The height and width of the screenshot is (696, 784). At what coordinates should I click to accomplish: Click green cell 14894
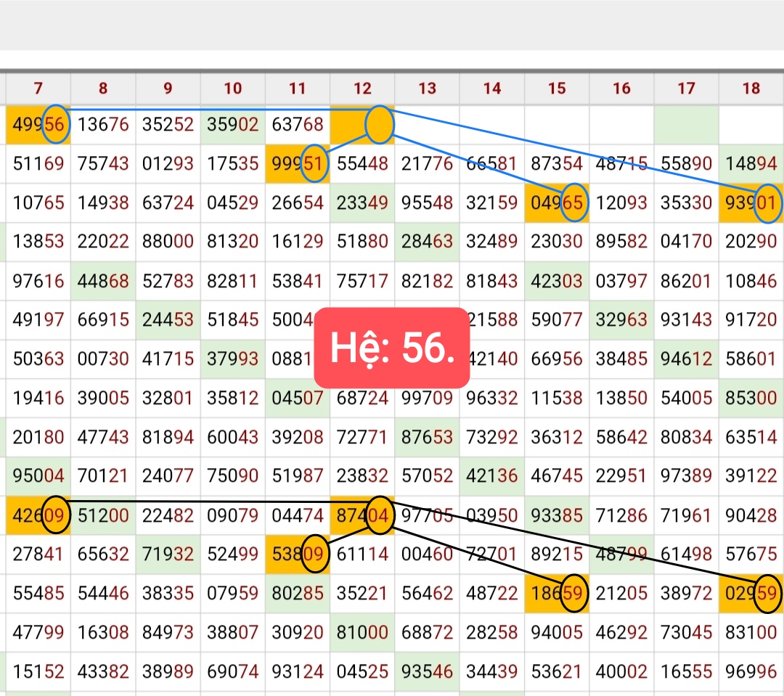pyautogui.click(x=751, y=163)
